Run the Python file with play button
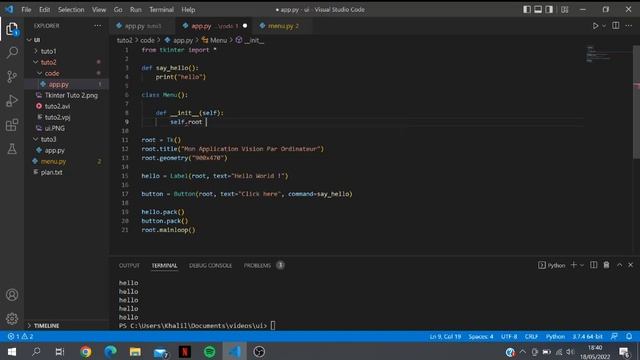The image size is (640, 360). (x=596, y=26)
